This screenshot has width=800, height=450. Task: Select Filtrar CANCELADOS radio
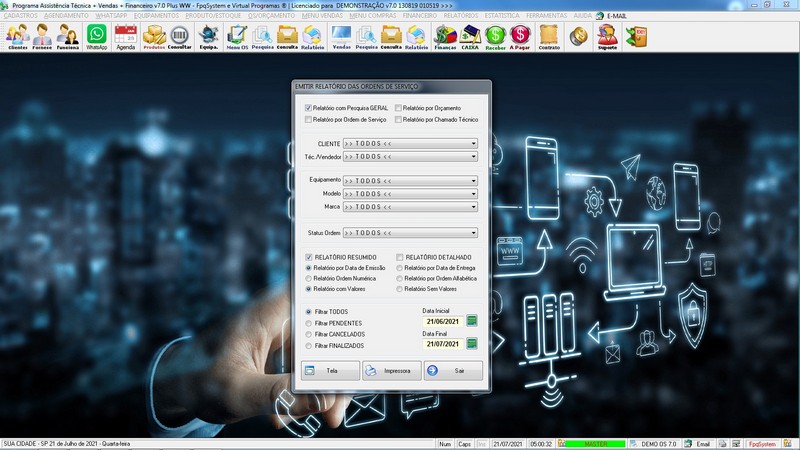coord(308,335)
